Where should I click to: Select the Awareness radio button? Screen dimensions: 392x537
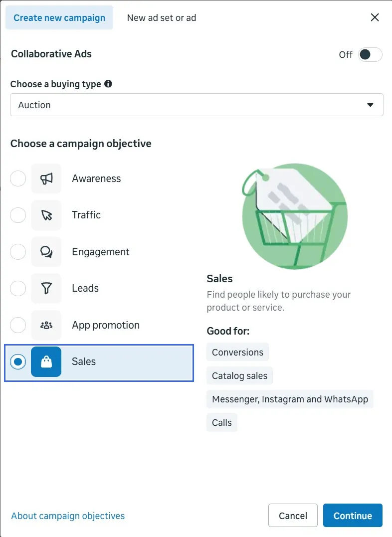point(18,179)
